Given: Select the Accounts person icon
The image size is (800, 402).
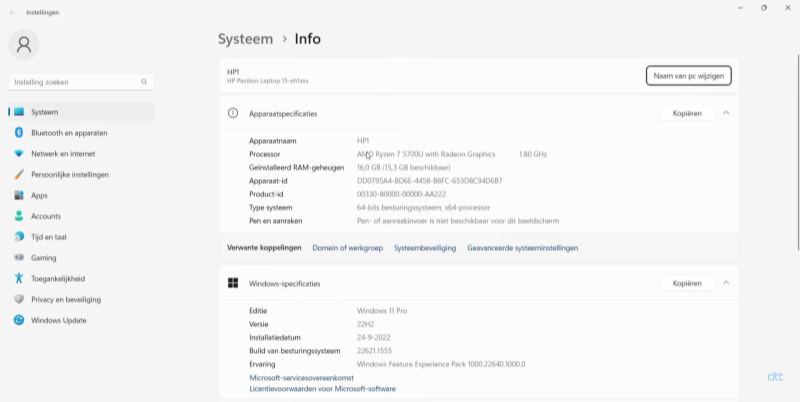Looking at the screenshot, I should pos(19,216).
